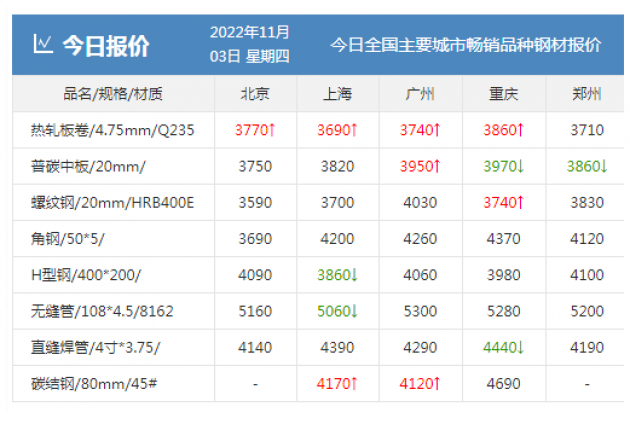Screen dimensions: 630x430
Task: Open the 直缝焊管/4寸*3.75/ row label
Action: click(96, 347)
